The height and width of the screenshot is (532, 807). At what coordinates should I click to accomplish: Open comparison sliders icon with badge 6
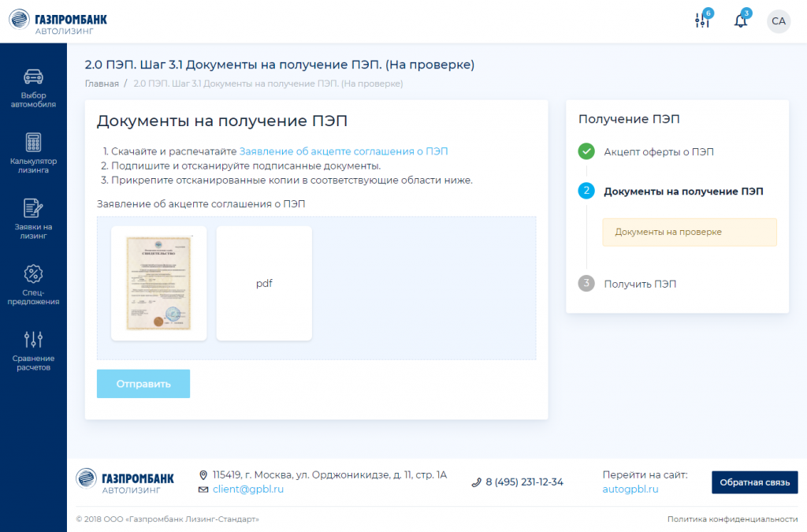click(703, 19)
